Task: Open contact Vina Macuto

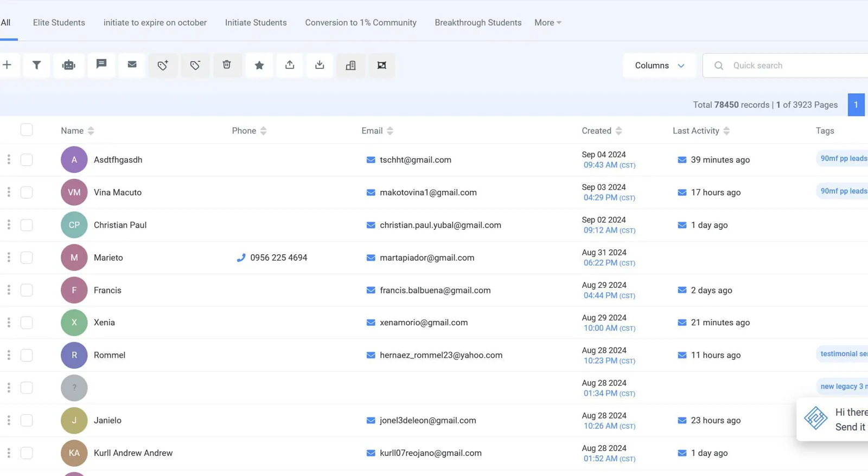Action: [118, 192]
